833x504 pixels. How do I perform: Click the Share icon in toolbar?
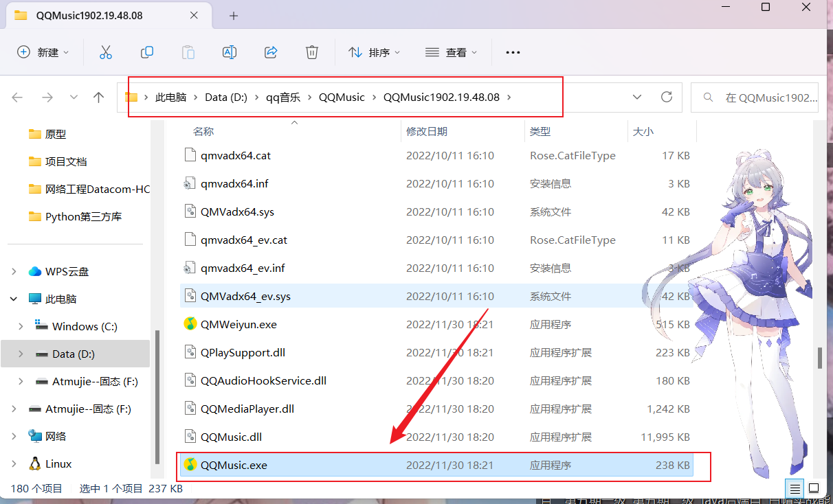271,52
